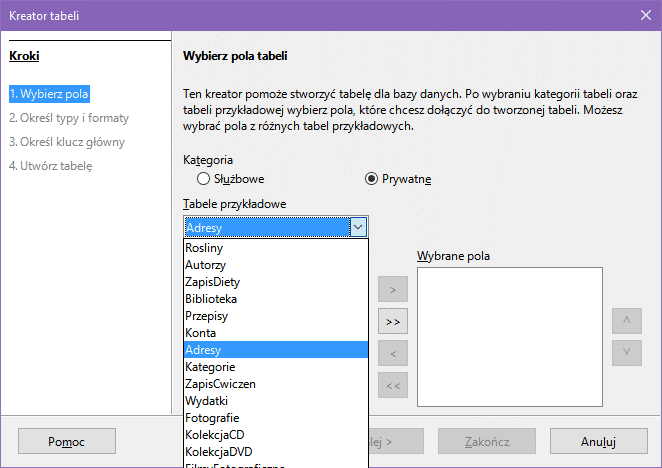Open step 2. Określ typy i formaty
Viewport: 662px width, 468px height.
coord(68,118)
